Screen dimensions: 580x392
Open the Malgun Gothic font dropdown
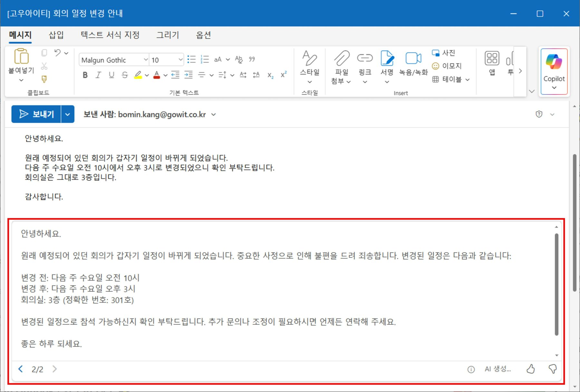pyautogui.click(x=145, y=60)
